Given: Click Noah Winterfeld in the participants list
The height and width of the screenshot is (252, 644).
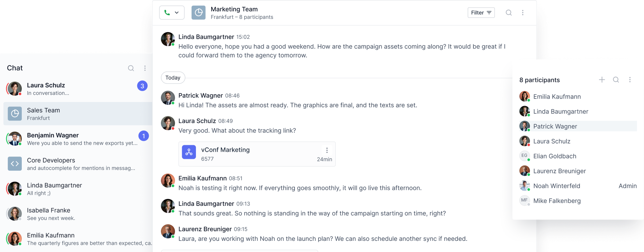Looking at the screenshot, I should [x=556, y=186].
